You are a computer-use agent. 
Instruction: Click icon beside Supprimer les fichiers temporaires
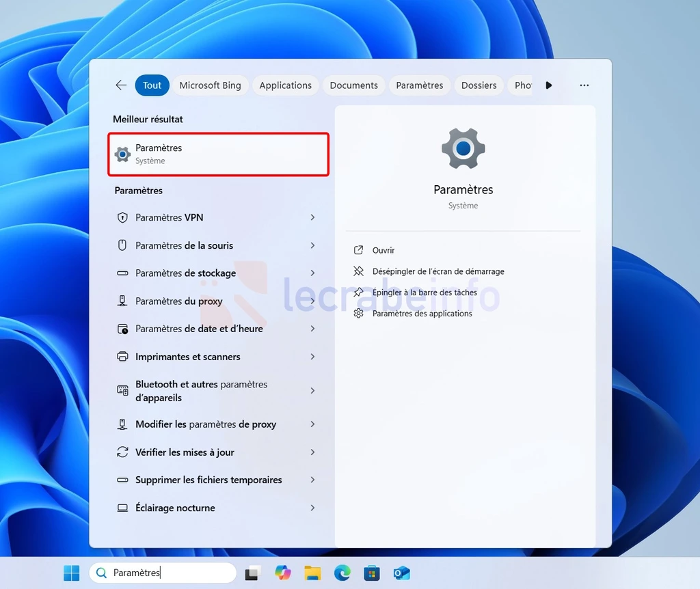point(122,480)
